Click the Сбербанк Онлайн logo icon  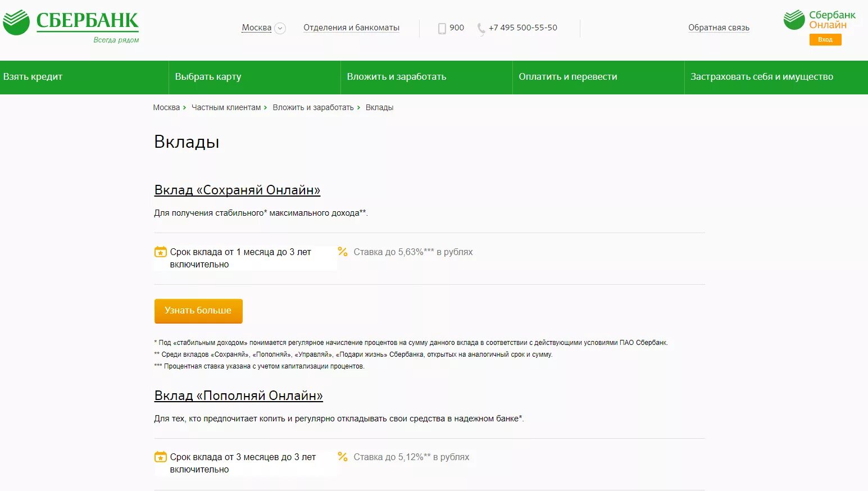[794, 20]
